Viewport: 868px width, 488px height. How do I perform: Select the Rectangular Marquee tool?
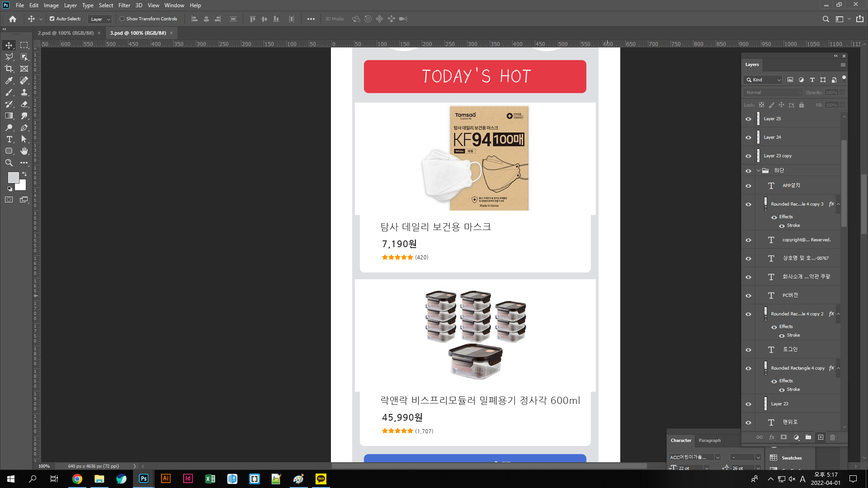click(x=24, y=45)
